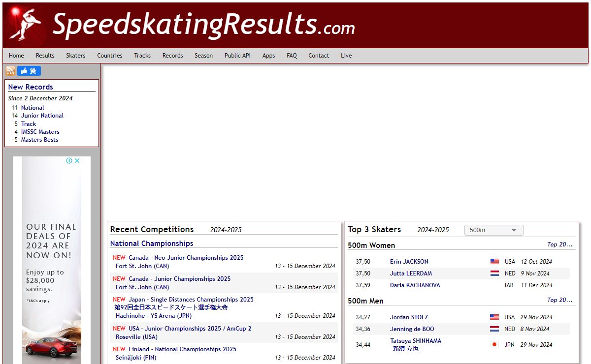The image size is (591, 364).
Task: Click the speed skater site logo
Action: 26,25
